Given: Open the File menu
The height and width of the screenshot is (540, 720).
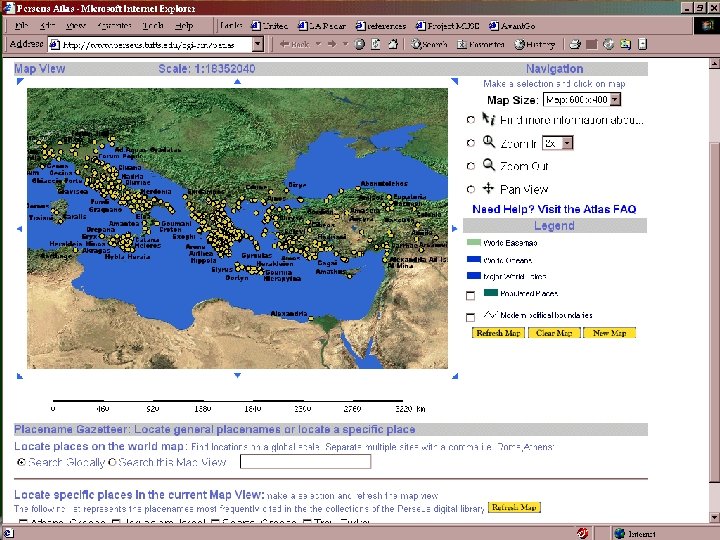Looking at the screenshot, I should (x=21, y=26).
